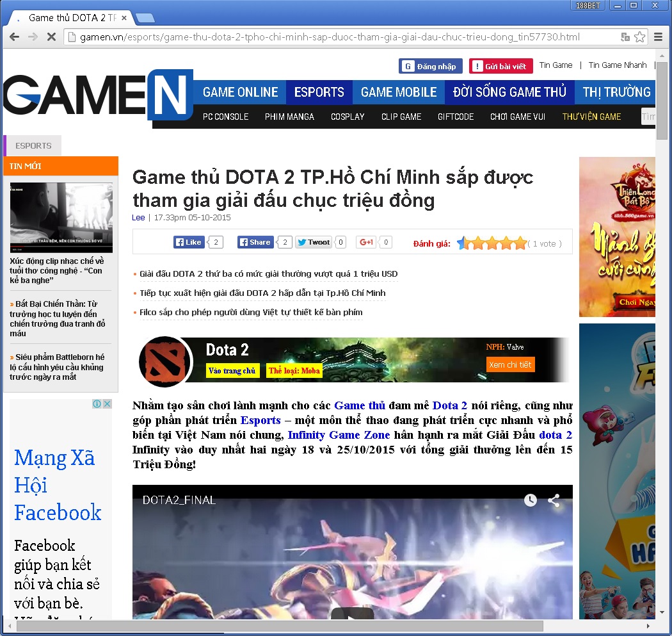
Task: Tweet this article
Action: (x=314, y=242)
